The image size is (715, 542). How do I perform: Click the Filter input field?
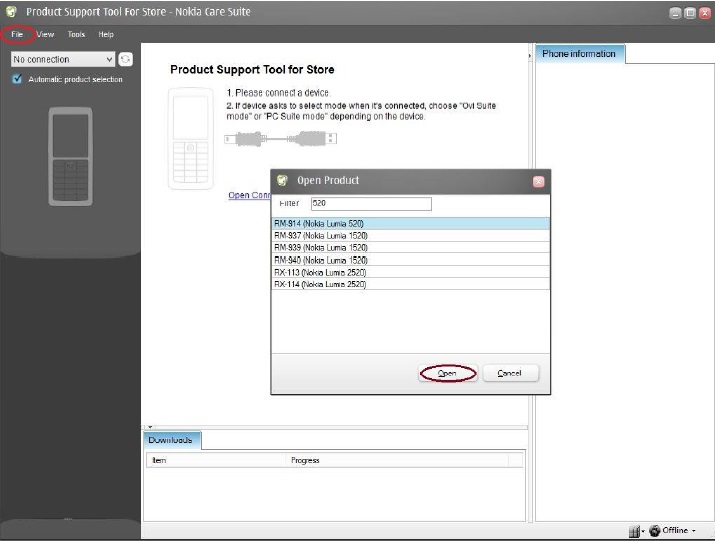(x=371, y=204)
